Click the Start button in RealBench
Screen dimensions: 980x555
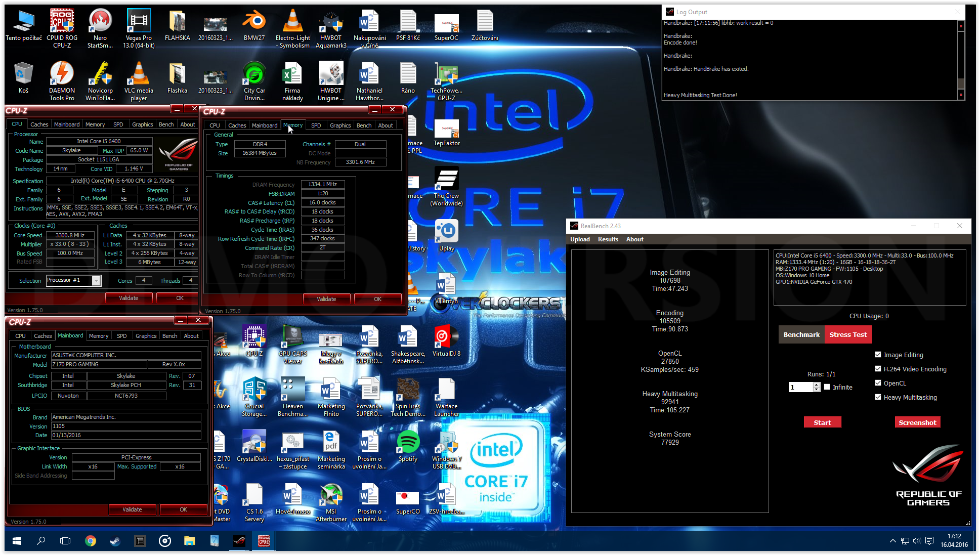(822, 422)
